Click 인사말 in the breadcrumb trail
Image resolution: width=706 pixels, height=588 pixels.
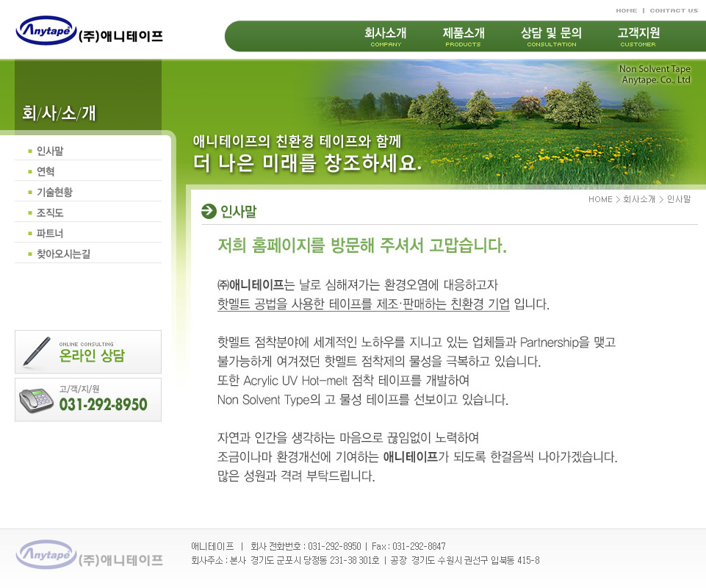pos(679,199)
